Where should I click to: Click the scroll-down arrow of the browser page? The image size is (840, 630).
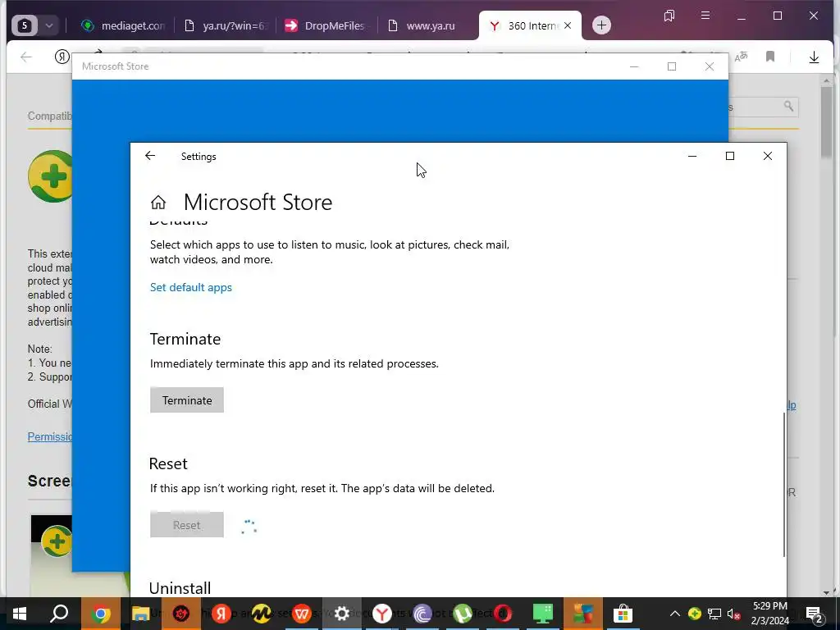[x=827, y=592]
